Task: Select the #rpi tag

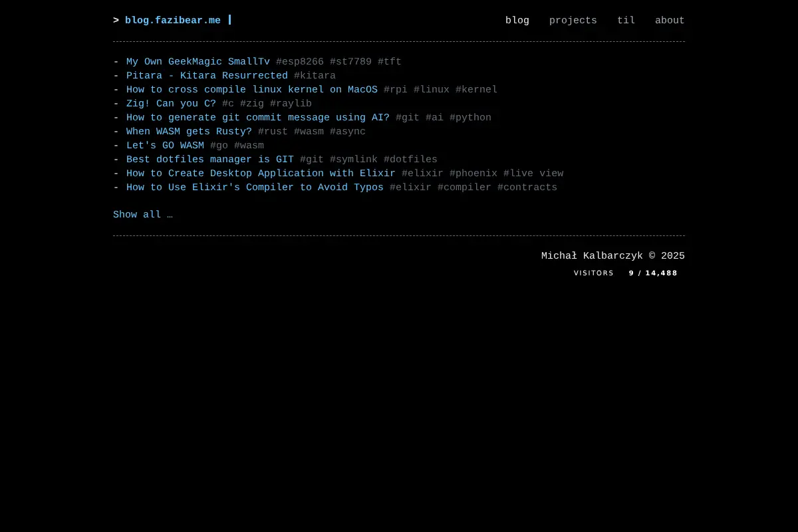Action: pos(396,90)
